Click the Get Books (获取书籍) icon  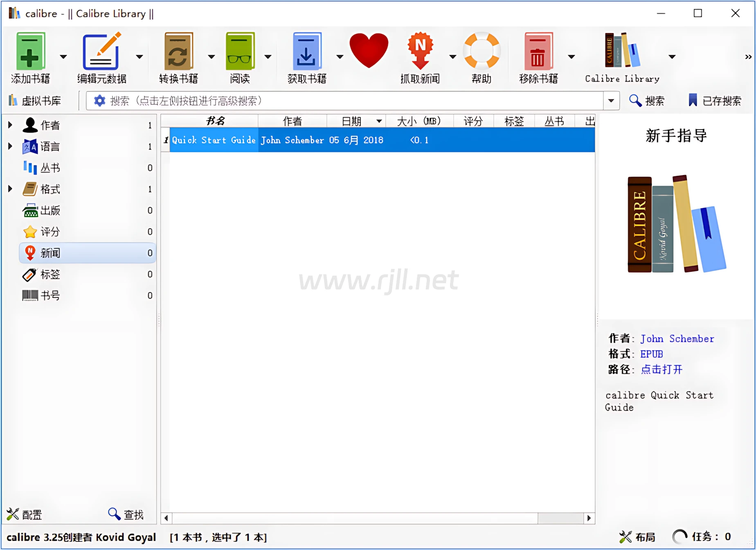[x=307, y=52]
